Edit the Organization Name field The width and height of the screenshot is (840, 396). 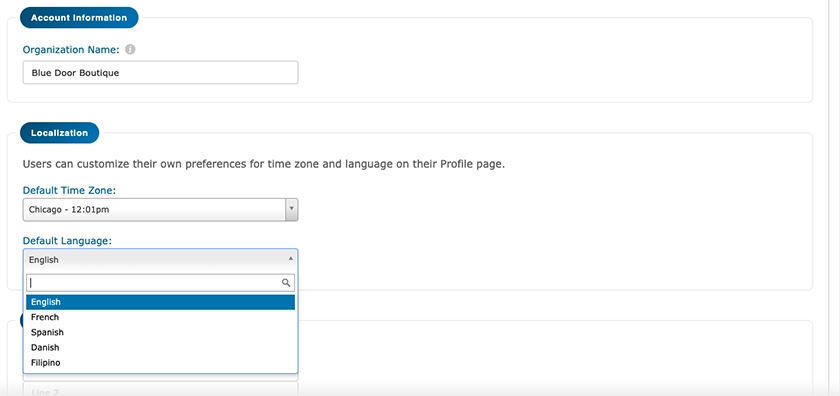click(160, 72)
